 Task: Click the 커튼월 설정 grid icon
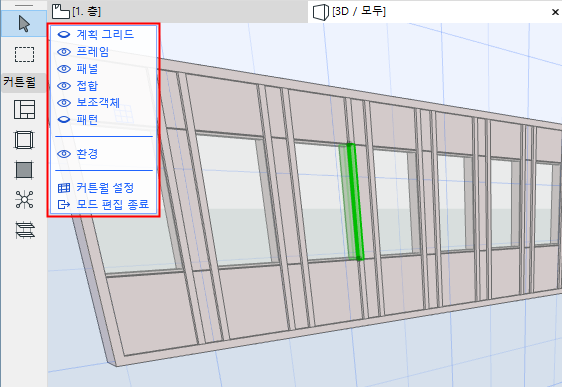64,188
